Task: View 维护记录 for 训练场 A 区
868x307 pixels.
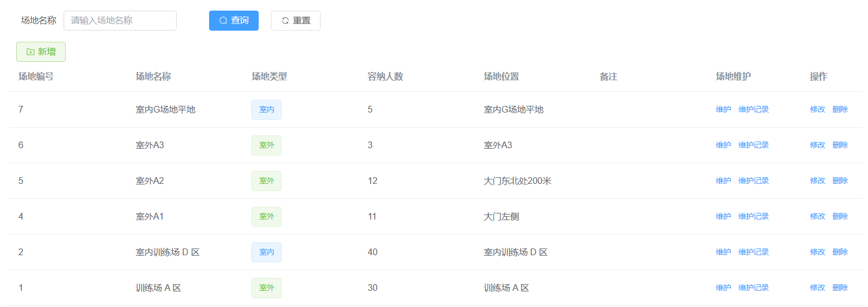Action: [x=753, y=288]
